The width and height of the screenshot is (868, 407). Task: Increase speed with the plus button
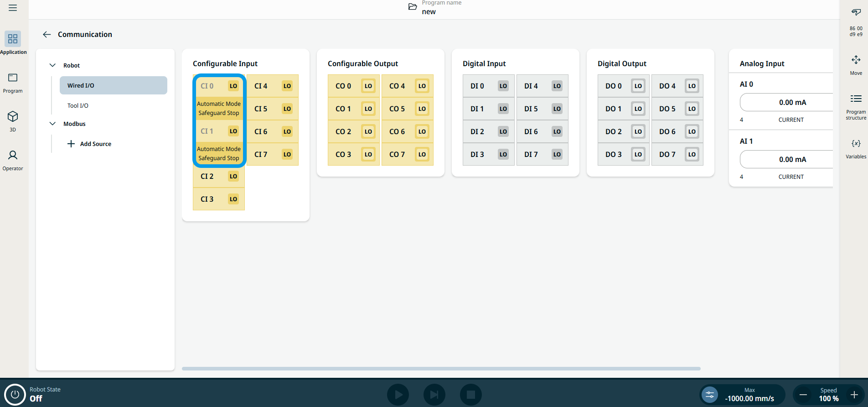click(854, 395)
